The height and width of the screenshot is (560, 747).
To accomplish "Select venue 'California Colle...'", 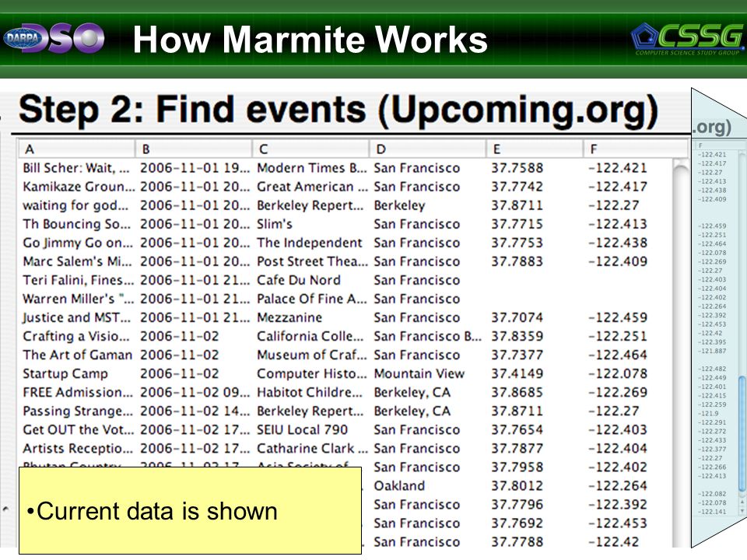I will click(x=310, y=336).
